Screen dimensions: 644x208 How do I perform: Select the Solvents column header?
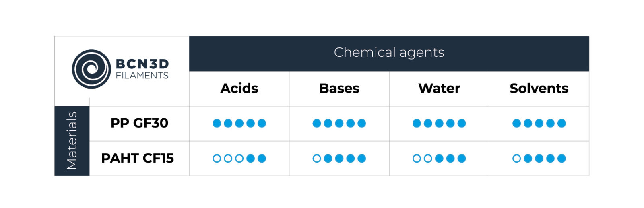(x=539, y=89)
